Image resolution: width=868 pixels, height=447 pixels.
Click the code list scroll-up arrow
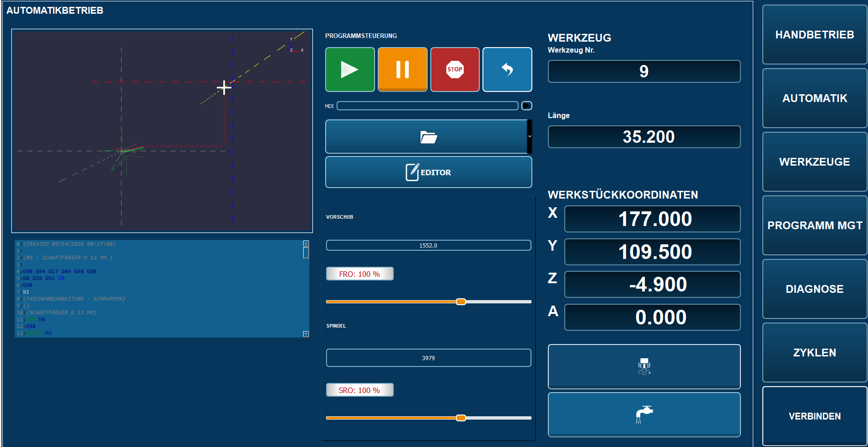[306, 243]
